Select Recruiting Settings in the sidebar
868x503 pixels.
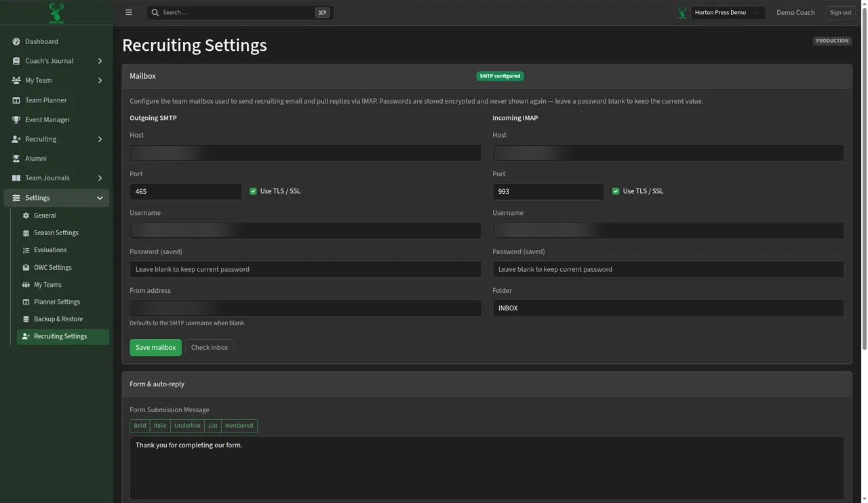pos(62,336)
